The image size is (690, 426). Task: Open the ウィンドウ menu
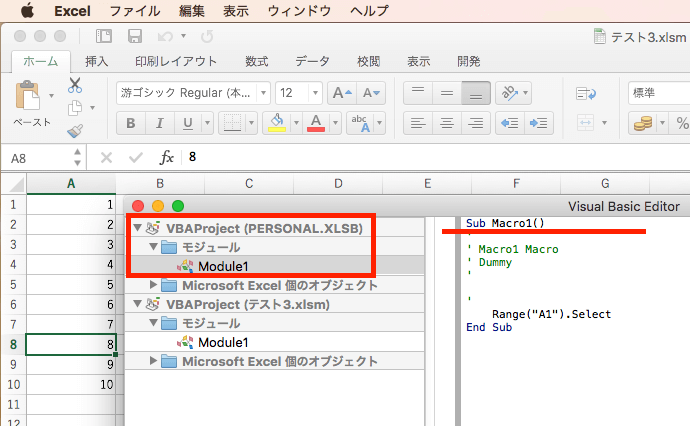[x=299, y=11]
